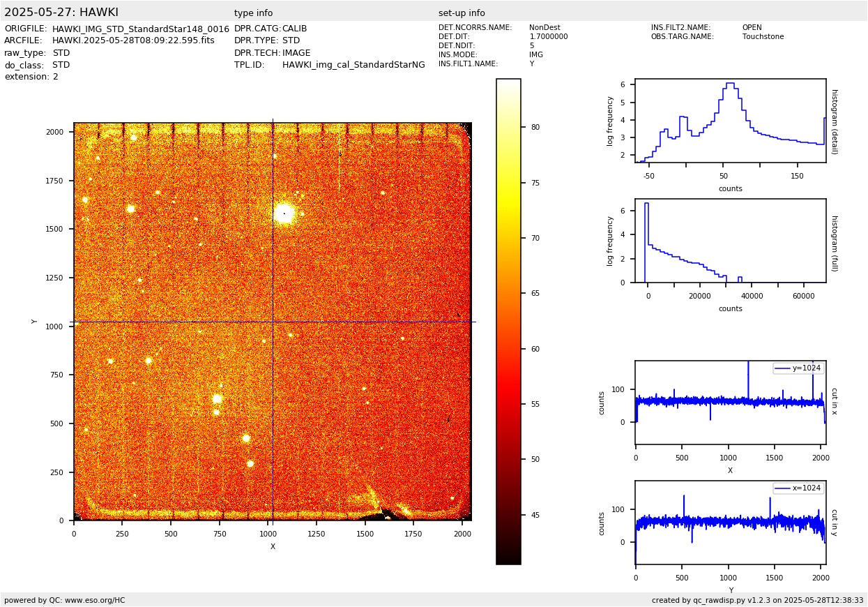
Task: Click the crosshair intersection at the image center
Action: coord(273,322)
